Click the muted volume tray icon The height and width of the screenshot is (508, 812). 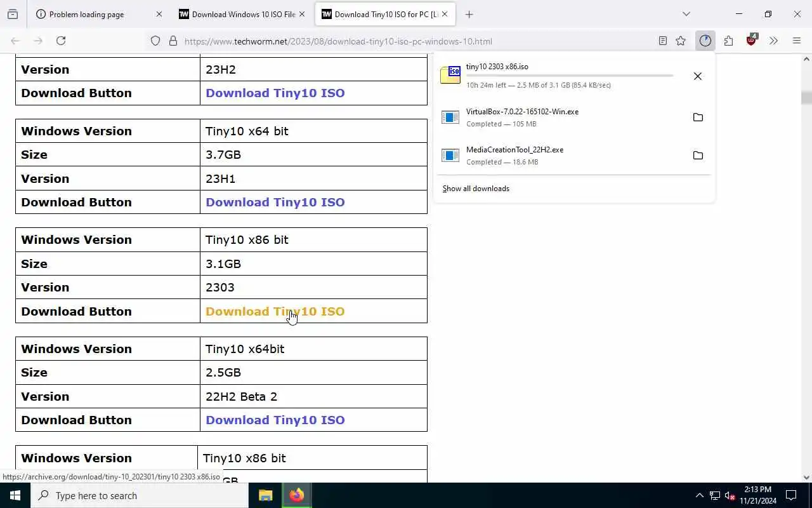pos(730,495)
